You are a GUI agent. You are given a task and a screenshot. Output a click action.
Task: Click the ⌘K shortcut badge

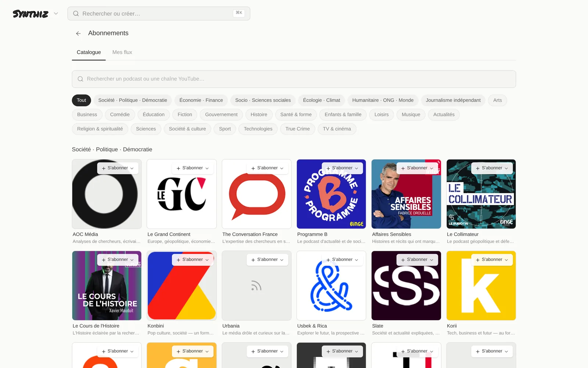pyautogui.click(x=239, y=13)
